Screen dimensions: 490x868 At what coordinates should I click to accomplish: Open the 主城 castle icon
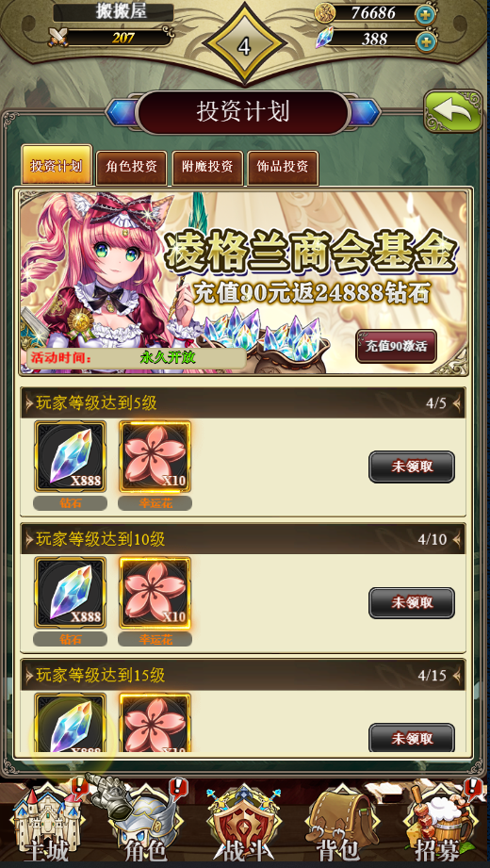[x=49, y=825]
